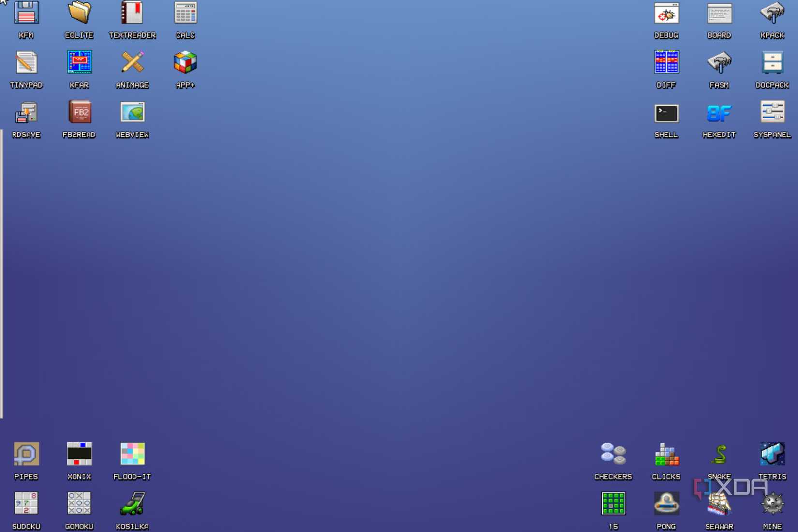
Task: Open the RDSAVE ramdisk save icon
Action: click(26, 112)
